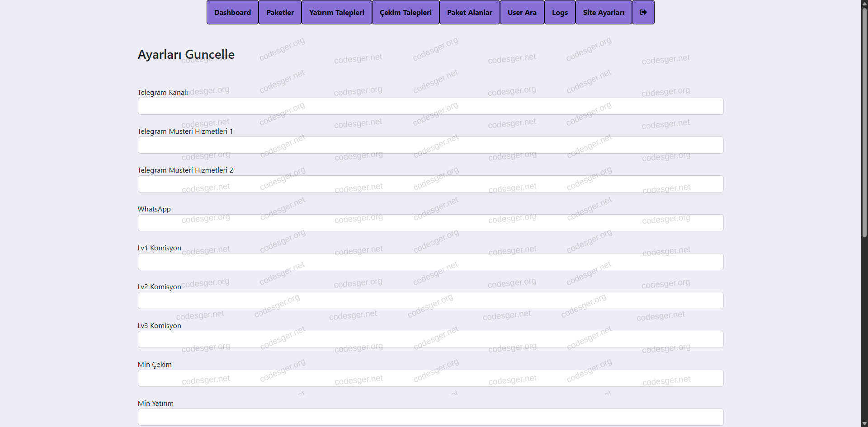The image size is (868, 427).
Task: Select Telegram Musteri Hizmetleri 2 field
Action: click(x=430, y=184)
